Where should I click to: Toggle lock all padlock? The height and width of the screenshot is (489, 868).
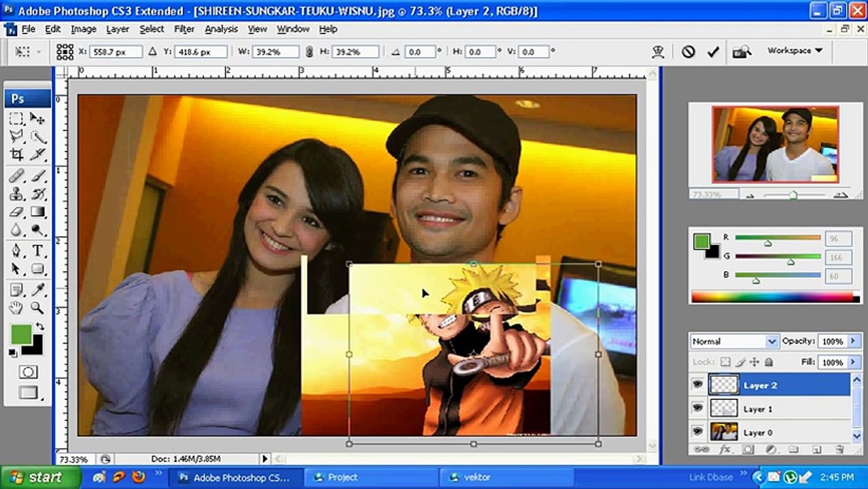coord(769,362)
